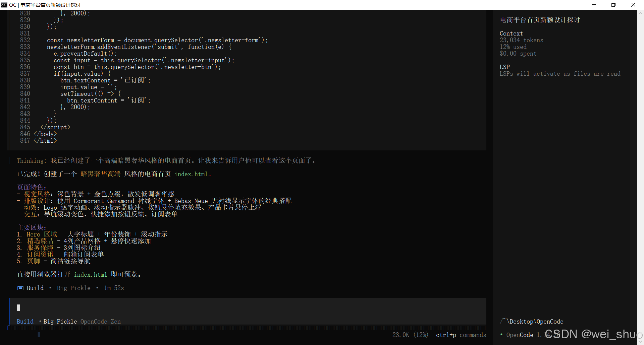Click list item 4 订阅资讯

coord(60,255)
